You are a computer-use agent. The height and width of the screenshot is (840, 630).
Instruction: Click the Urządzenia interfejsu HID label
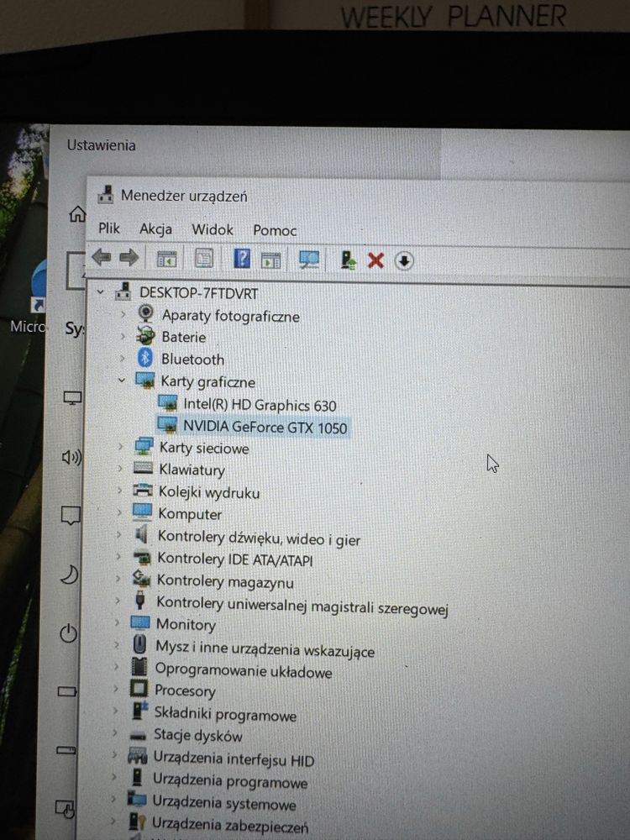[x=234, y=759]
